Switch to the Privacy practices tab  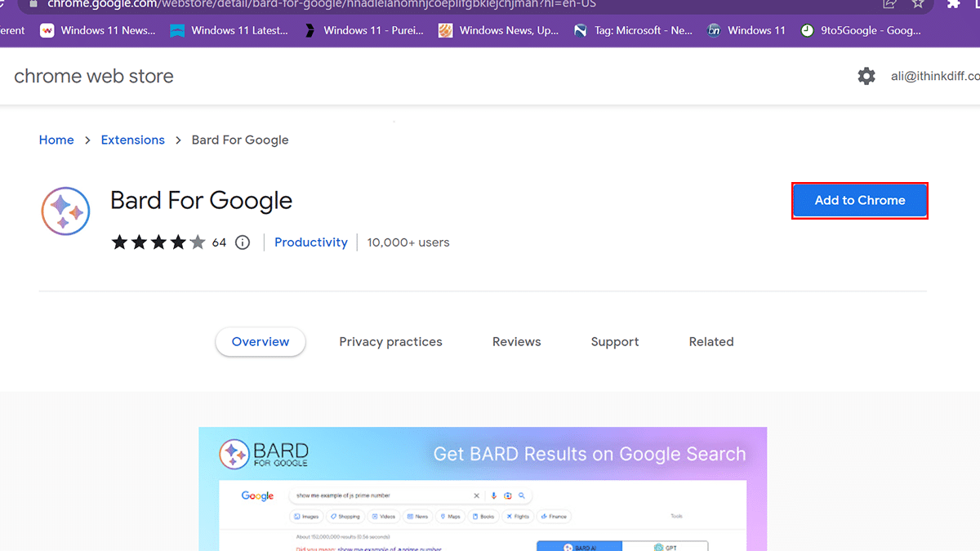390,342
